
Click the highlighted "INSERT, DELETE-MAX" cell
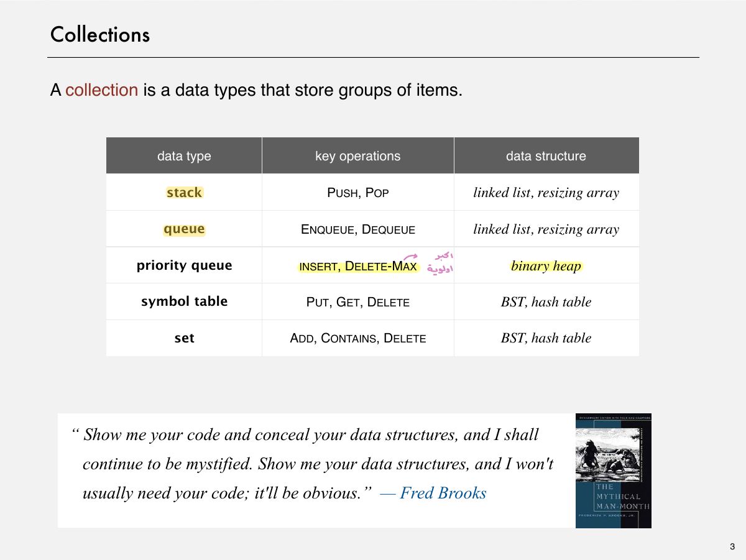(x=358, y=267)
